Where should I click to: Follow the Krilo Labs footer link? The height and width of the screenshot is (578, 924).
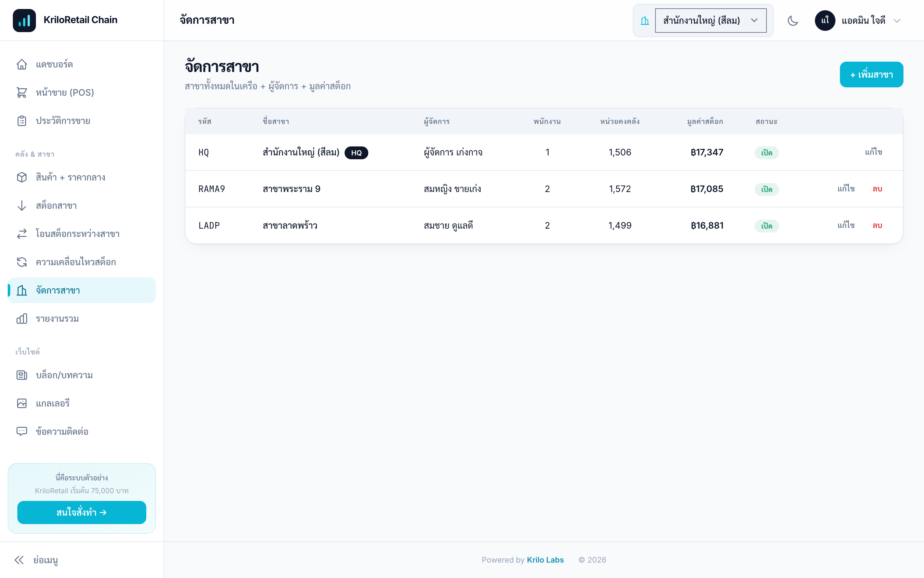[545, 560]
